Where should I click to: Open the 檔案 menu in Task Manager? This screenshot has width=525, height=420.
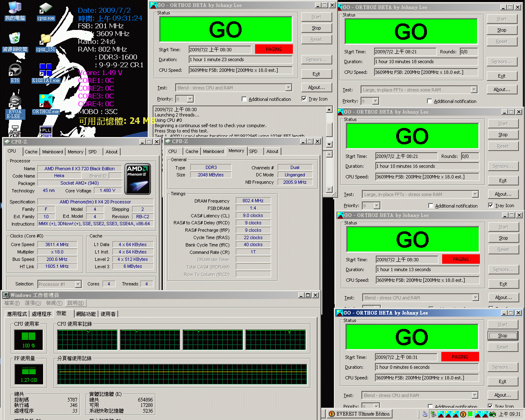coord(12,303)
